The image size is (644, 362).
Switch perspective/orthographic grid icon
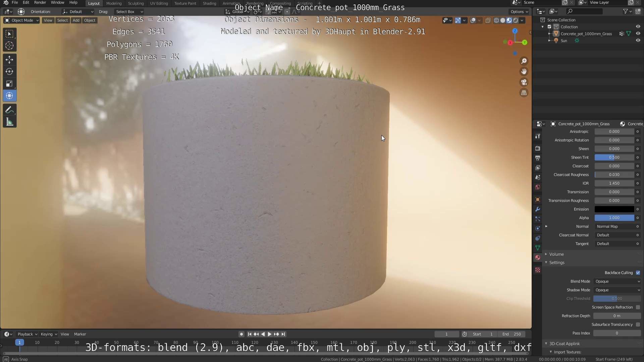[x=524, y=93]
